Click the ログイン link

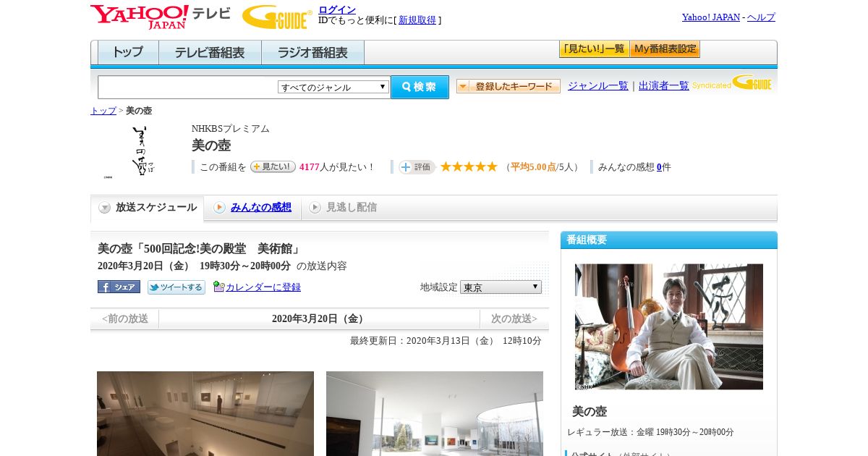pos(337,9)
